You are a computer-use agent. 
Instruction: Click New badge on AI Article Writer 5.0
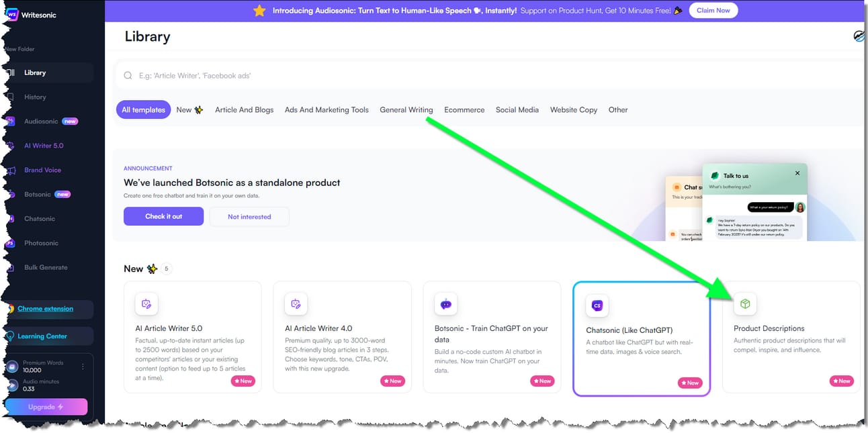point(243,381)
